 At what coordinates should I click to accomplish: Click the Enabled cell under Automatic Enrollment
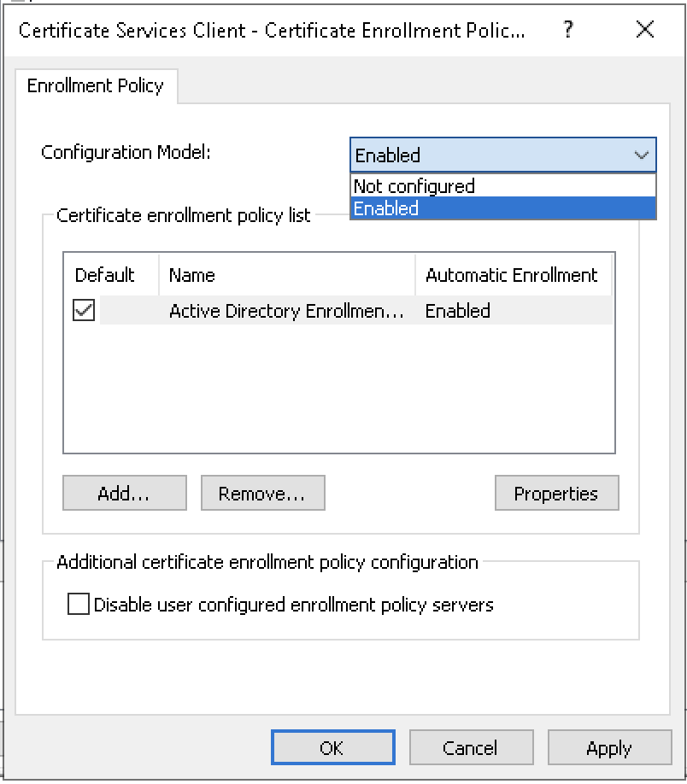coord(458,311)
